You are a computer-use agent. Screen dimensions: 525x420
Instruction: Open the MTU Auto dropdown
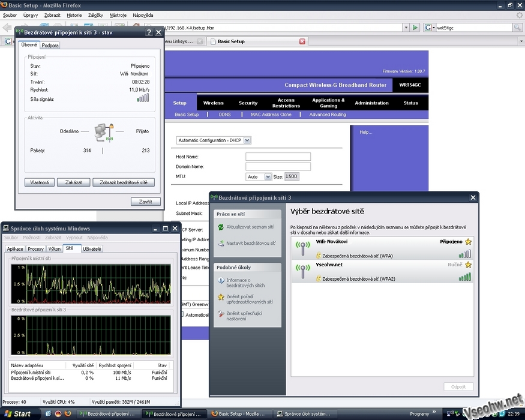point(268,176)
